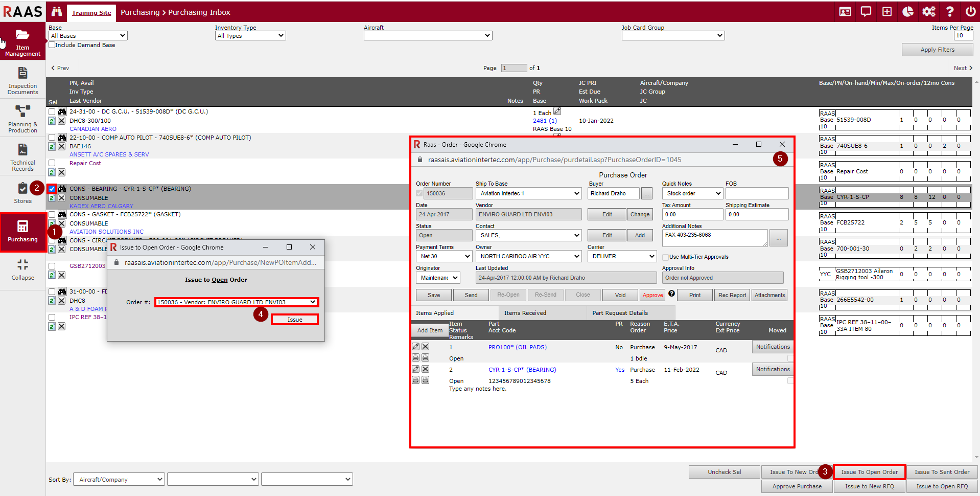980x496 pixels.
Task: Click the Additional Notes text field
Action: tap(714, 237)
